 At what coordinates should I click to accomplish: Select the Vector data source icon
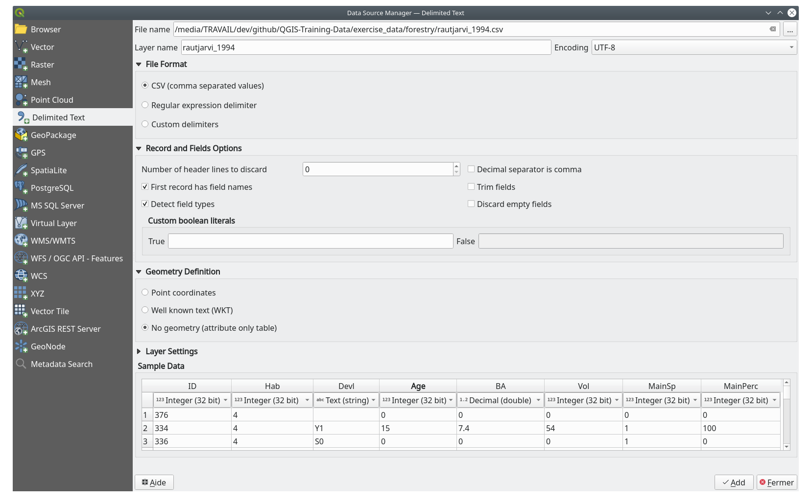[22, 46]
